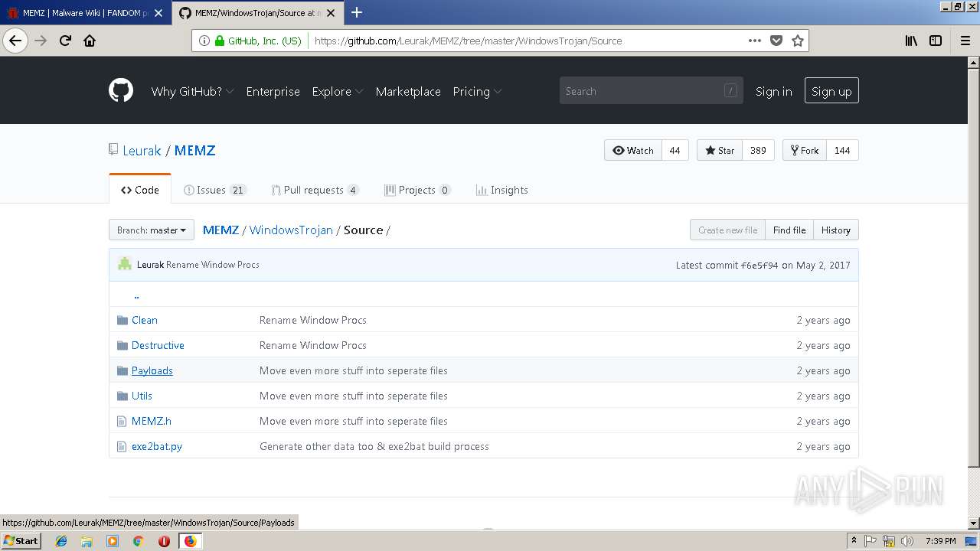Go up via the .. parent link
The height and width of the screenshot is (551, 980).
pos(136,295)
